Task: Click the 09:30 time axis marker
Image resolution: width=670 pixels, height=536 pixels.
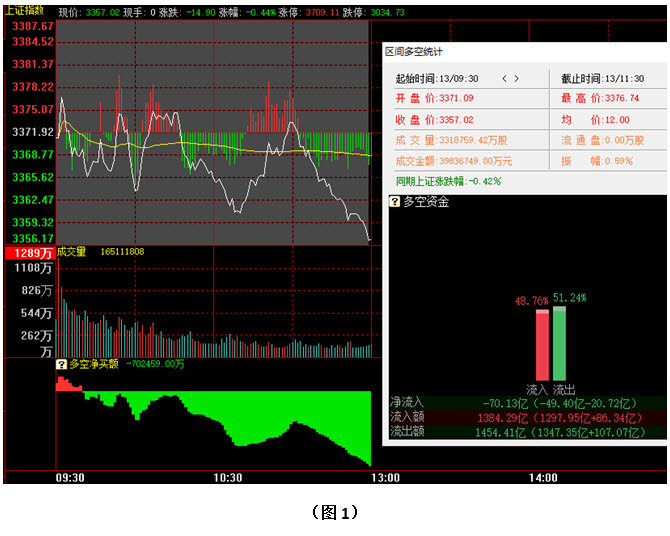Action: [70, 478]
